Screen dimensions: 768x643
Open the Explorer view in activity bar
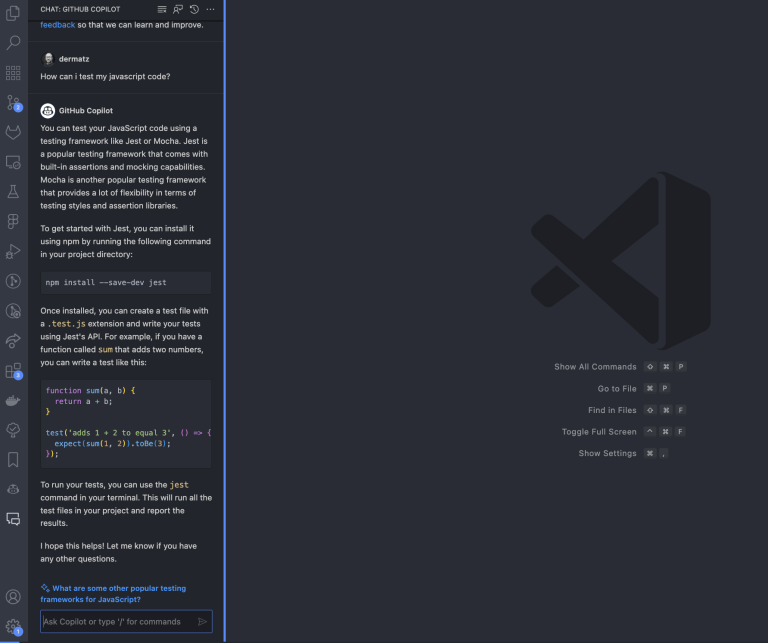13,13
